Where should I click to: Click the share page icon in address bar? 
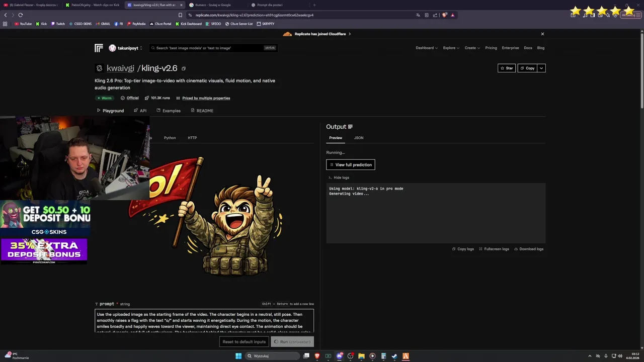[435, 15]
